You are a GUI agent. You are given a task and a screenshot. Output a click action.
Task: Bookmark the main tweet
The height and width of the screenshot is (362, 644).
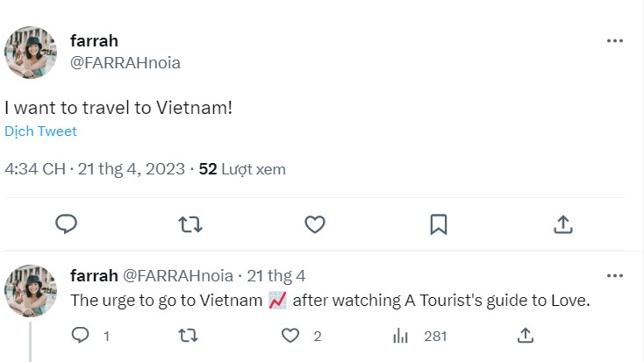[x=439, y=224]
